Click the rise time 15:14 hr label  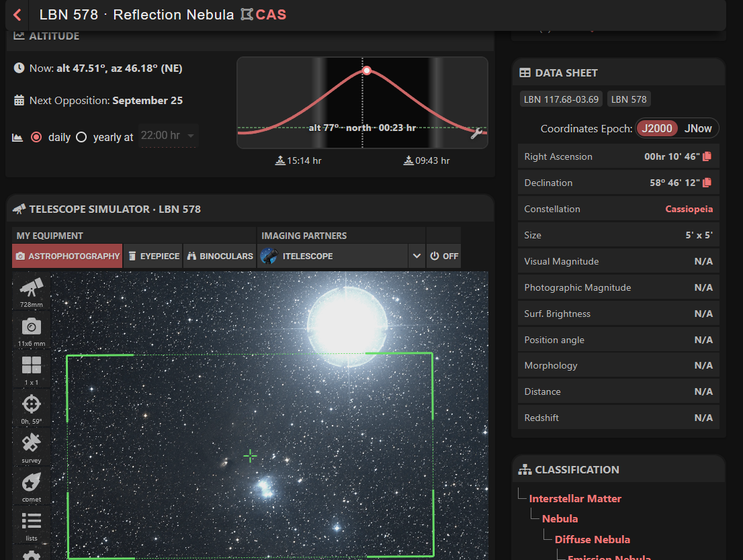click(x=298, y=160)
